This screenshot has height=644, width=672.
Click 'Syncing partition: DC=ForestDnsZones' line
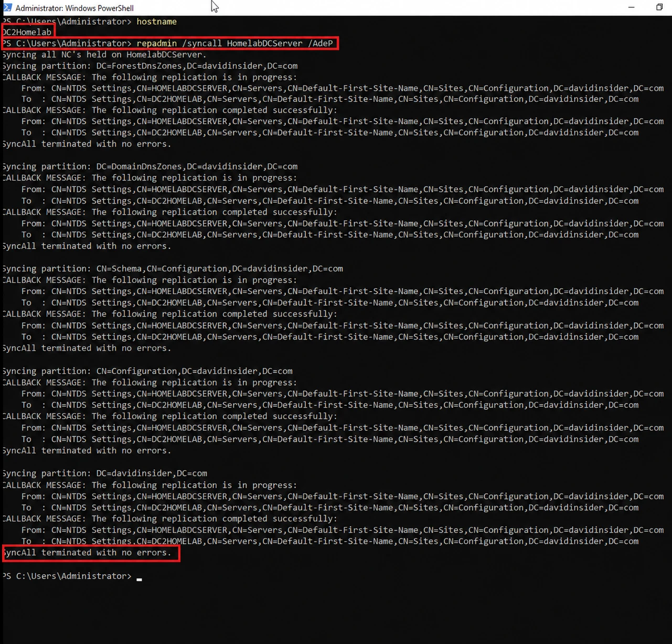(150, 66)
